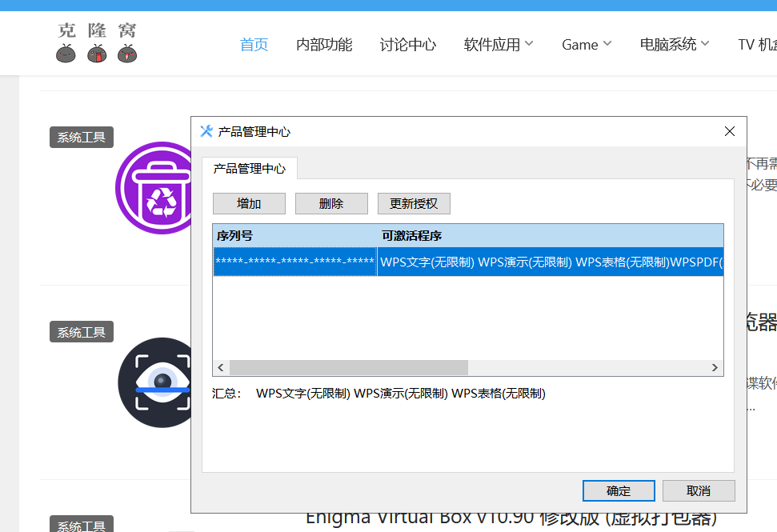Click the horizontal scrollbar thumb

(349, 367)
